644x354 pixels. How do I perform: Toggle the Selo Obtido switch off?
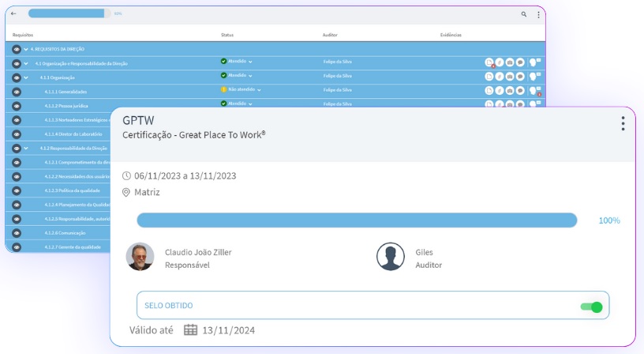591,307
